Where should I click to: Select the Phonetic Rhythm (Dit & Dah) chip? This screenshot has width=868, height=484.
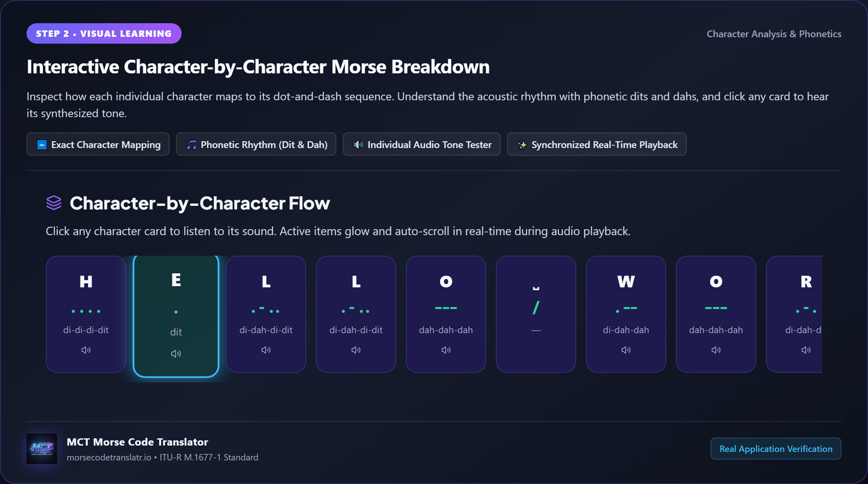(256, 144)
